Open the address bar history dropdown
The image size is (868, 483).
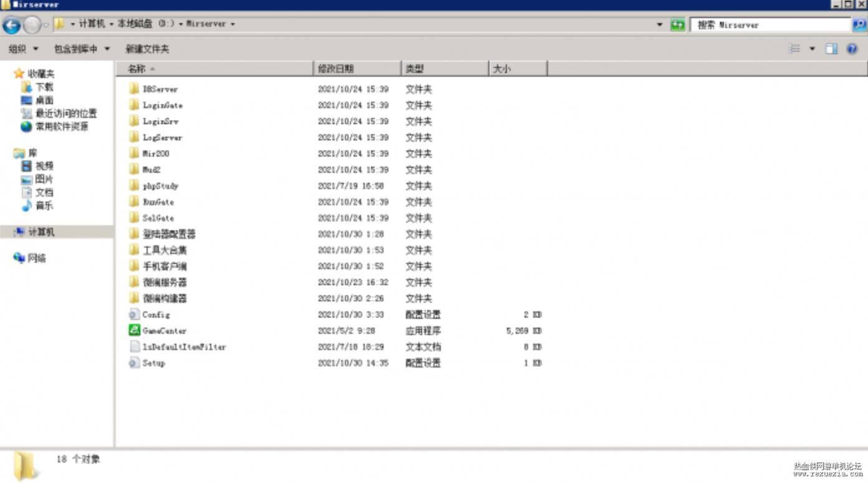660,25
